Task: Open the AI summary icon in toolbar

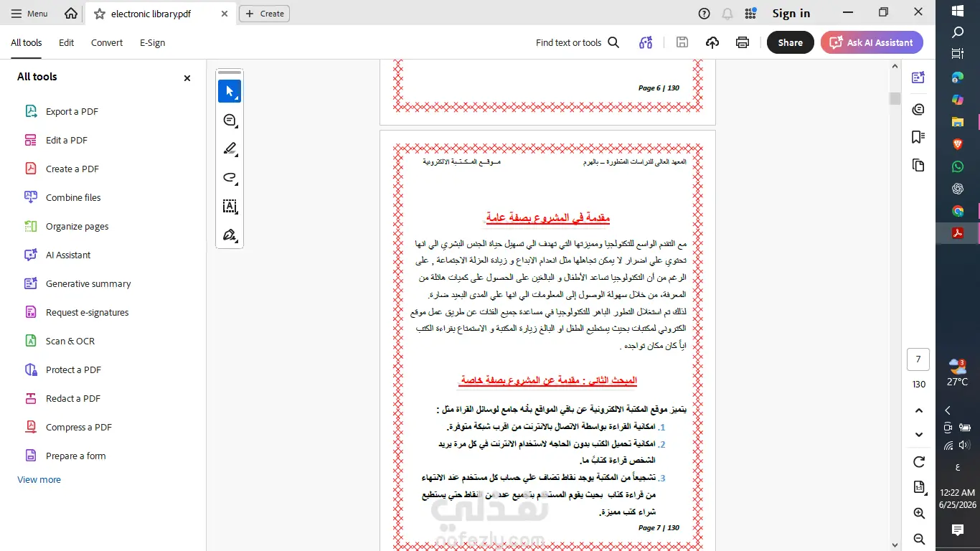Action: [646, 42]
